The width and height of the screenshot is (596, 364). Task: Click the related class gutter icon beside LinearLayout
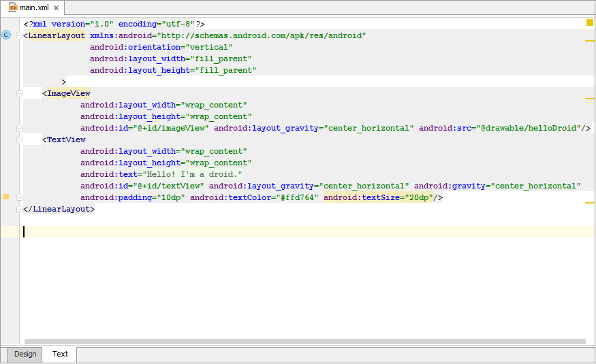6,35
